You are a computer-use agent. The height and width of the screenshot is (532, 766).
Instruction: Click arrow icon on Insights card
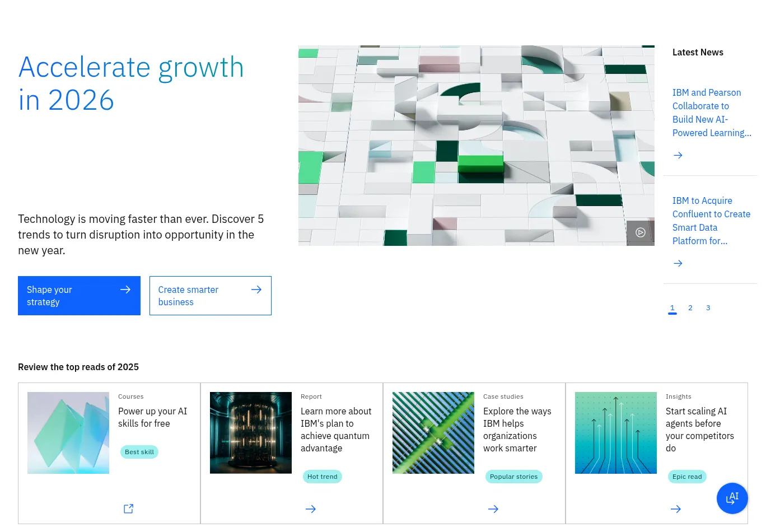coord(676,509)
